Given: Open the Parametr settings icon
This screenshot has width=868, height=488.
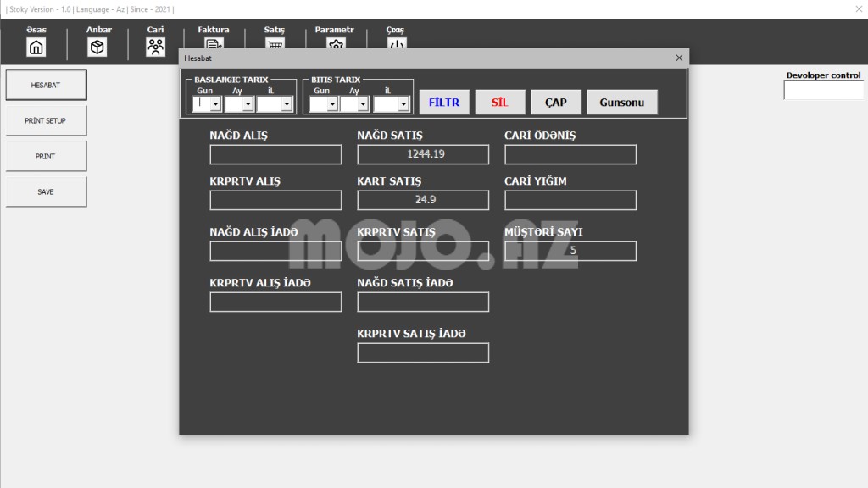Looking at the screenshot, I should coord(336,44).
